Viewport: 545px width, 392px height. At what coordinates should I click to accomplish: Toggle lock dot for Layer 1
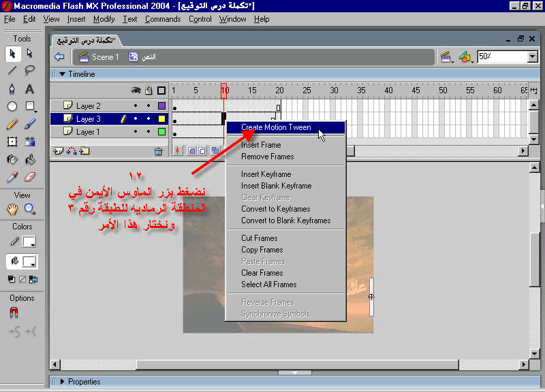click(149, 131)
